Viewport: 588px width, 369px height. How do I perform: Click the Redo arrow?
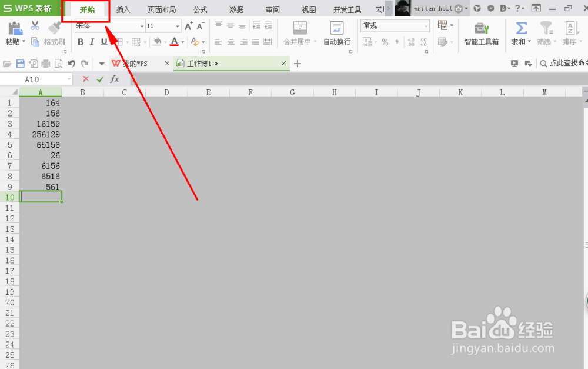pos(85,64)
